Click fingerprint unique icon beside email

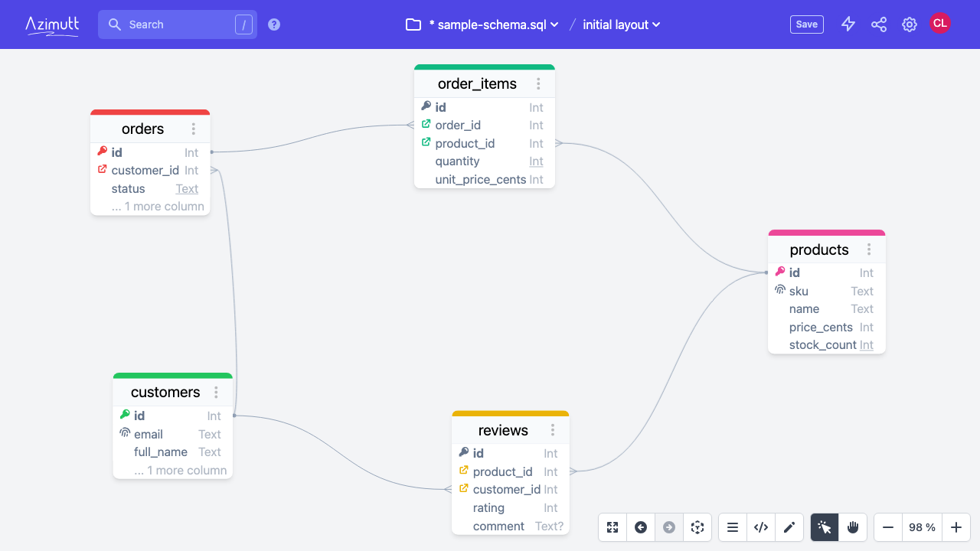125,433
